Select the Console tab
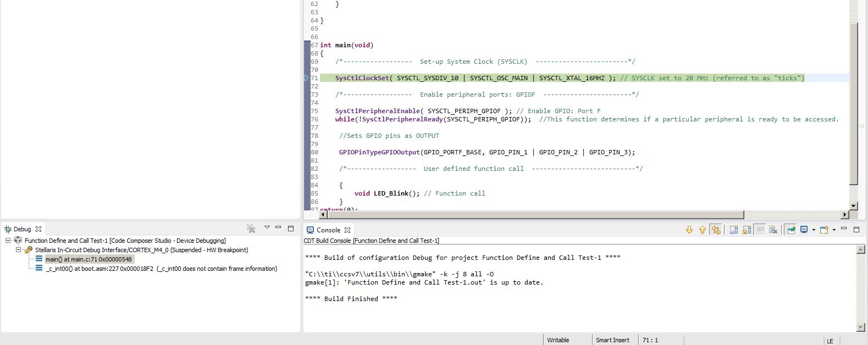The width and height of the screenshot is (868, 345). pos(328,230)
